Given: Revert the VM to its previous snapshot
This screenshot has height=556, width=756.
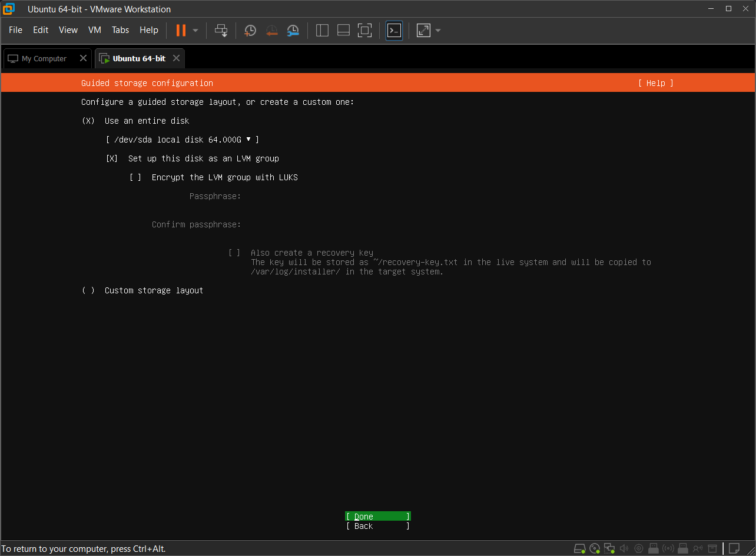Looking at the screenshot, I should [271, 30].
